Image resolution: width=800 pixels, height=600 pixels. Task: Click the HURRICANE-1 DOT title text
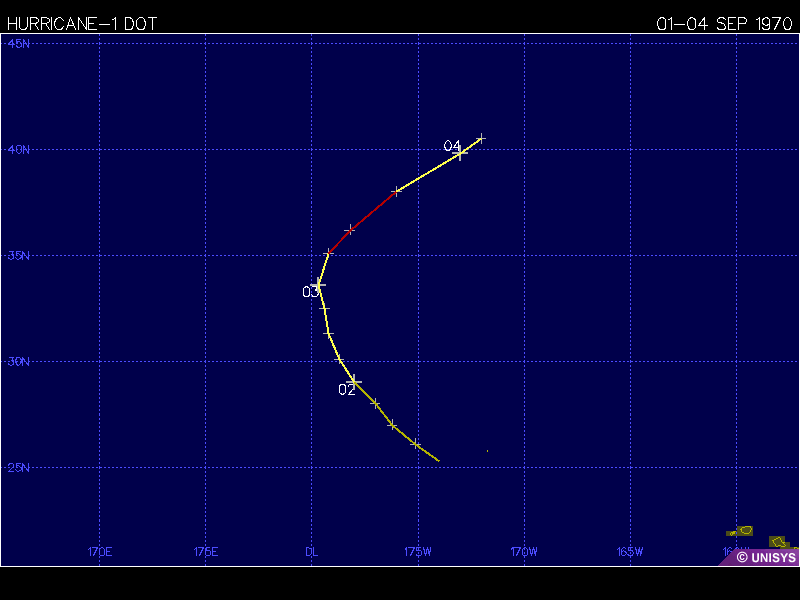[81, 24]
